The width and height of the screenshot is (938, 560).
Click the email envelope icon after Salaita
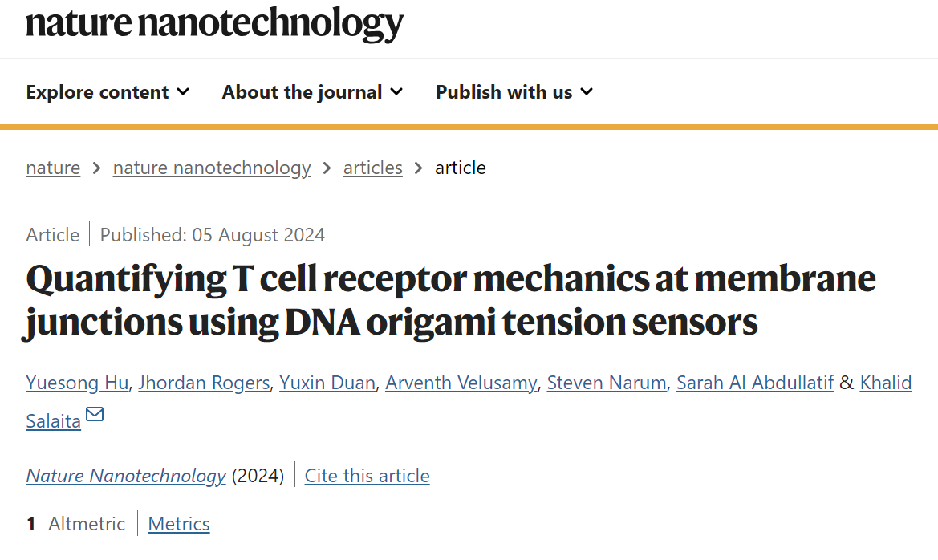[x=95, y=414]
